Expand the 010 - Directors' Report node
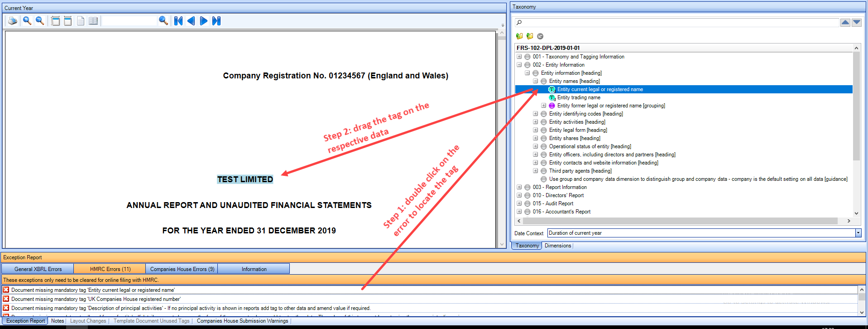868x329 pixels. click(519, 195)
